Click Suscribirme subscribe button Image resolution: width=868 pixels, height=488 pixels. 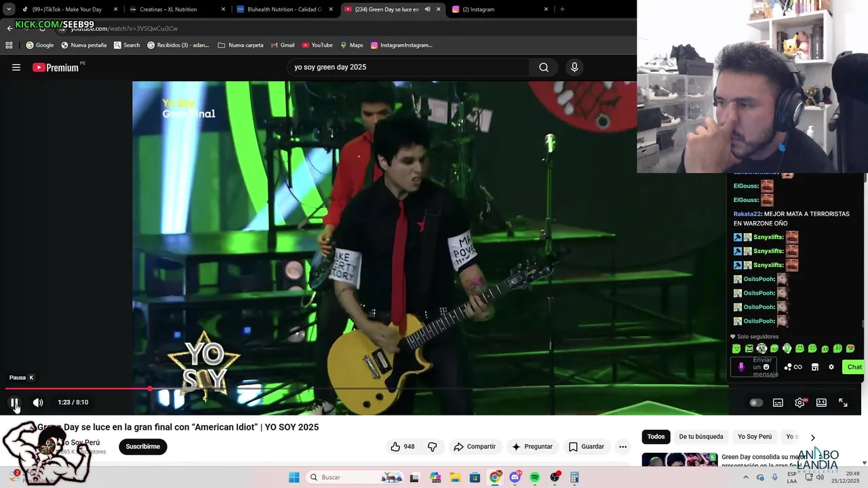tap(142, 447)
